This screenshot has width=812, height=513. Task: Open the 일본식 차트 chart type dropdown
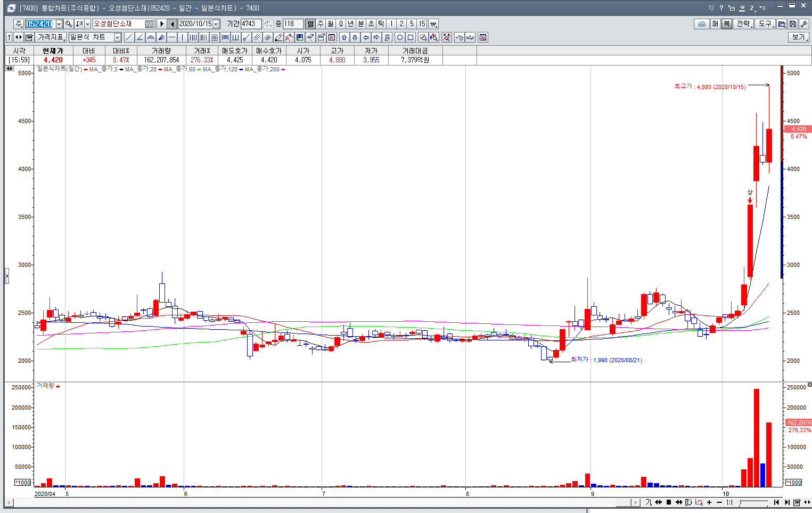coord(118,37)
